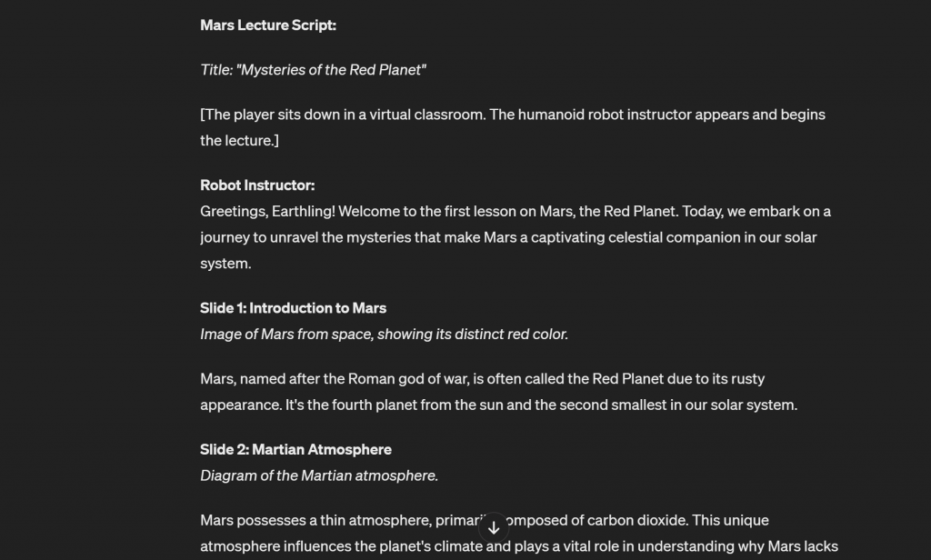Click the 'Mars Lecture Script:' heading
The width and height of the screenshot is (931, 560).
click(268, 25)
